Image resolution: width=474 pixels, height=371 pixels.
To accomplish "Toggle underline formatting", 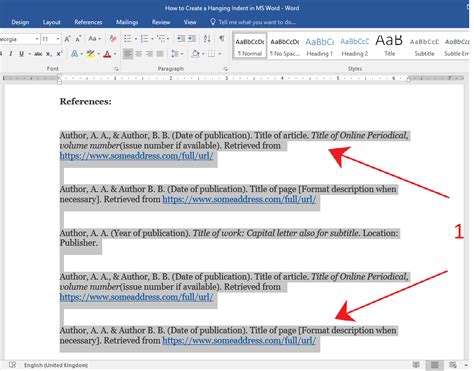I will tap(21, 54).
